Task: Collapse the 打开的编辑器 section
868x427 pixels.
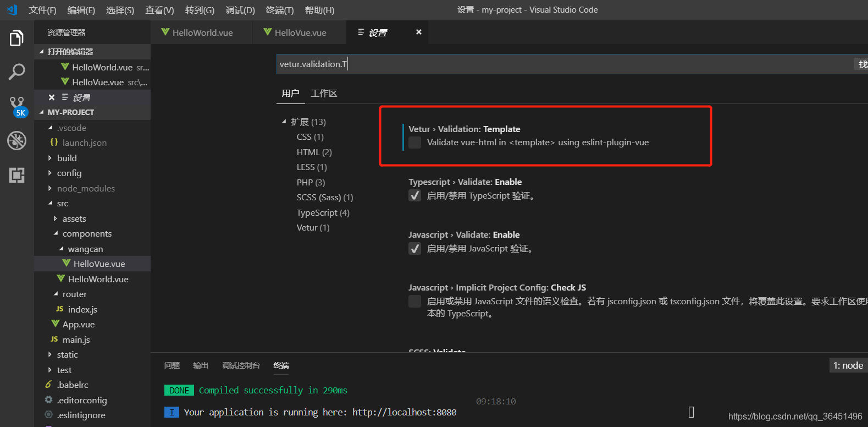Action: (42, 52)
